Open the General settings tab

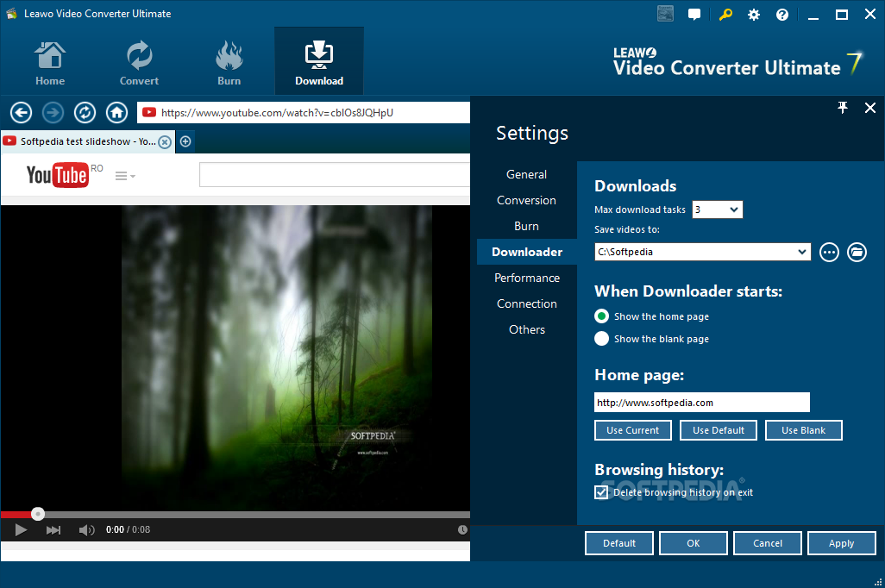(x=526, y=174)
